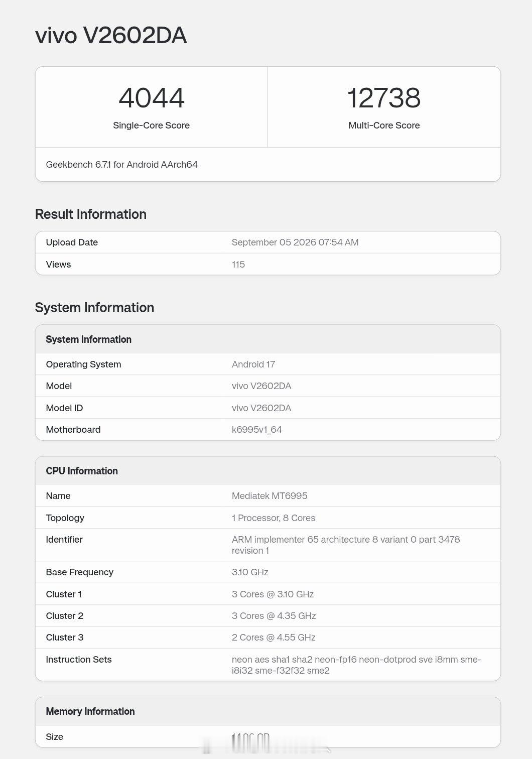The width and height of the screenshot is (532, 759).
Task: Click the Model row label
Action: click(59, 386)
